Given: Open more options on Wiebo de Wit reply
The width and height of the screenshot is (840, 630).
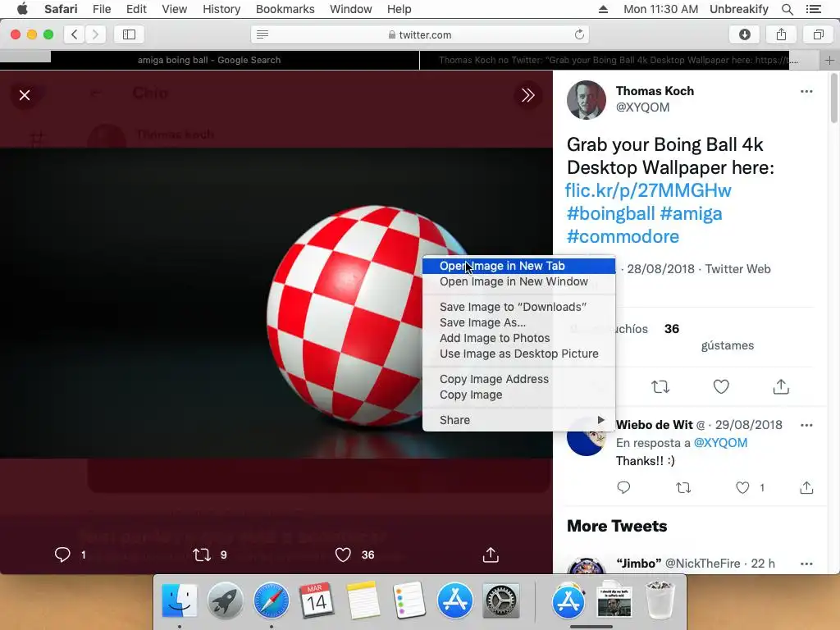Looking at the screenshot, I should pos(806,426).
